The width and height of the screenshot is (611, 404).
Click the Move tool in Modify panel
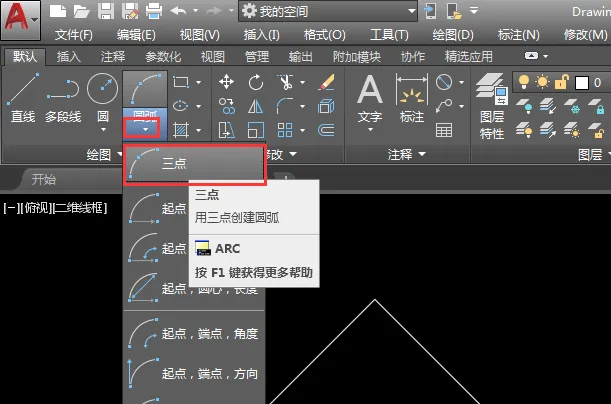tap(227, 82)
